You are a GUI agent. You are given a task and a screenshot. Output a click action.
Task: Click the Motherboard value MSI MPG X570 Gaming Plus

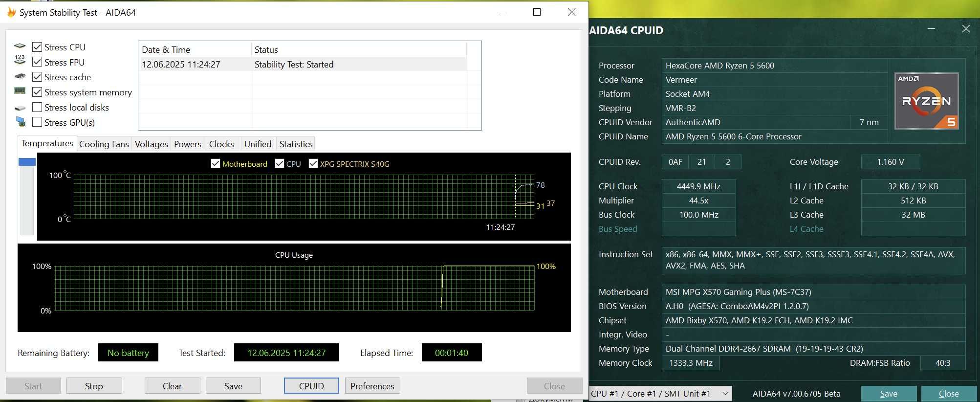pos(813,292)
